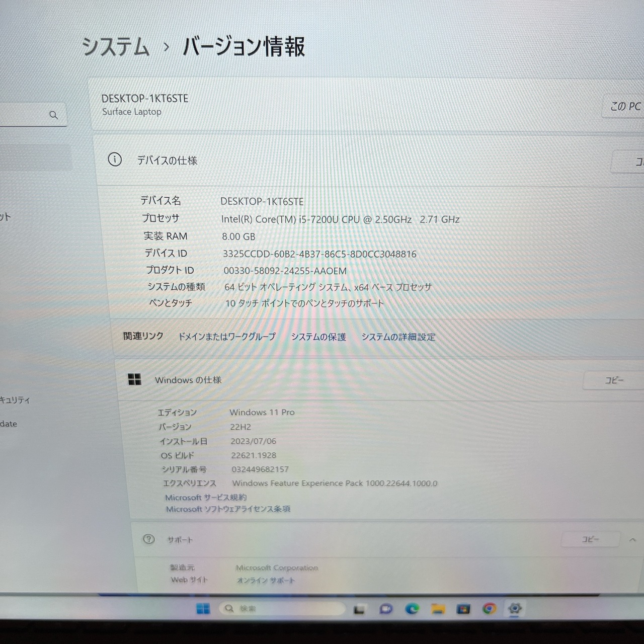The image size is (644, 644).
Task: Click the インストール日 label
Action: (x=183, y=441)
